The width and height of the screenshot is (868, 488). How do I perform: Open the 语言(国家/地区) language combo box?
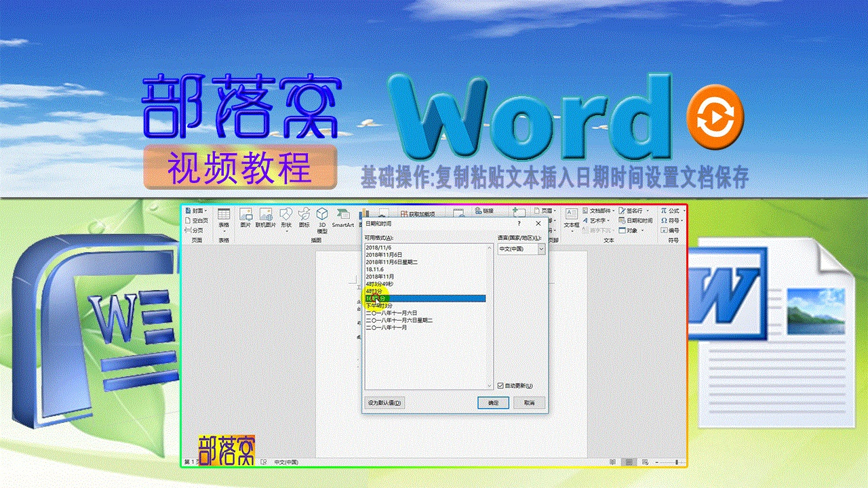(521, 249)
